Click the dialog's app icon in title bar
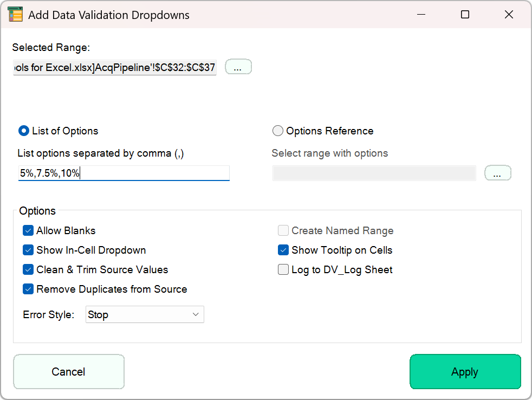Viewport: 532px width, 400px height. [15, 14]
